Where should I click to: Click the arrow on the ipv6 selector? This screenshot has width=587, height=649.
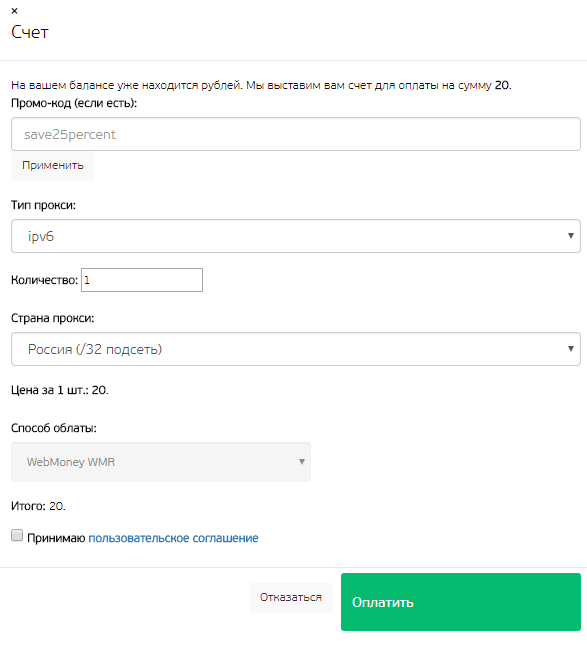click(570, 236)
